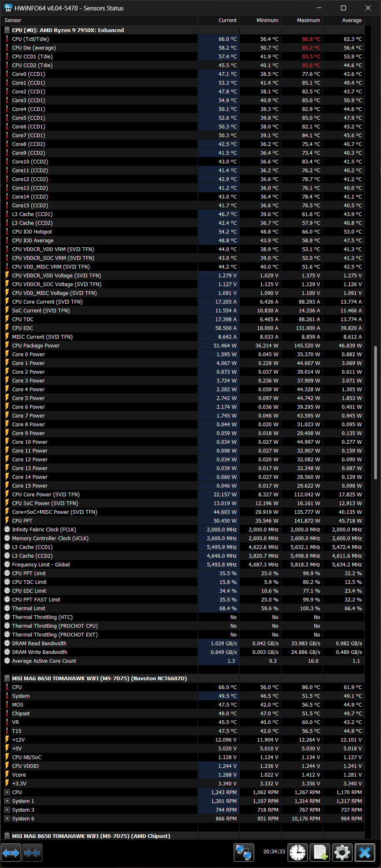Select the CPU VDDIO voltage row

[183, 766]
